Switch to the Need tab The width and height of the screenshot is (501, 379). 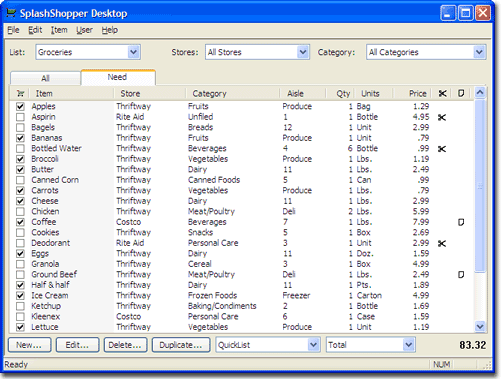click(118, 77)
